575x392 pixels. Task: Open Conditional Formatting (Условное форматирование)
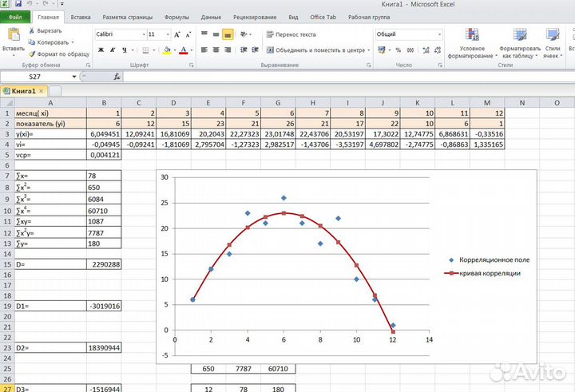(472, 43)
